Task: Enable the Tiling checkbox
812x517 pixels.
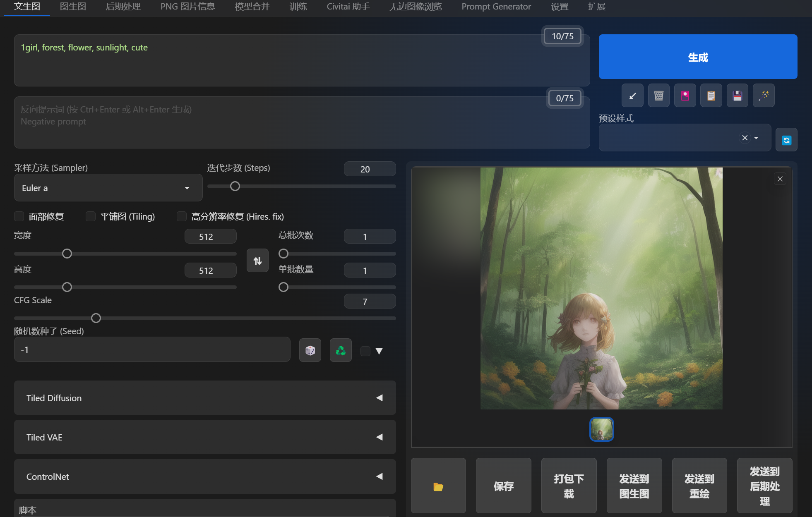Action: (x=90, y=216)
